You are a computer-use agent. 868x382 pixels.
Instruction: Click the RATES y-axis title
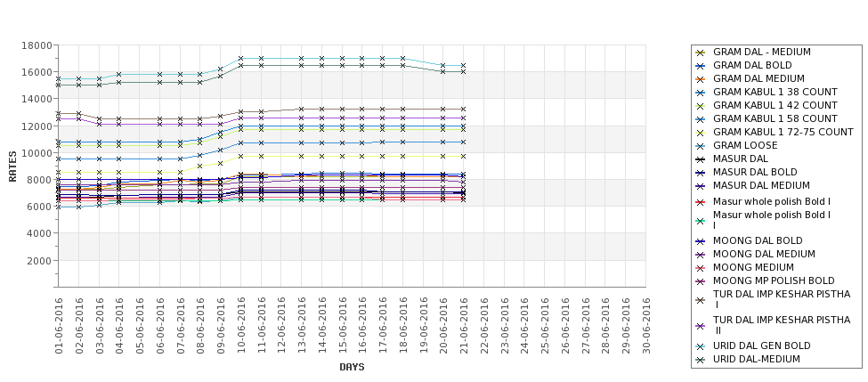pyautogui.click(x=12, y=167)
